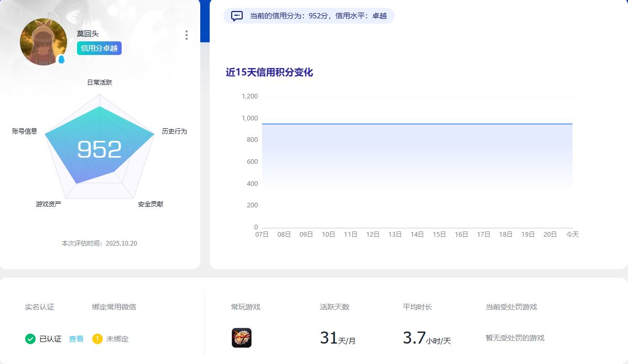
Task: Click the 未绑定 WeChat status text
Action: (117, 339)
